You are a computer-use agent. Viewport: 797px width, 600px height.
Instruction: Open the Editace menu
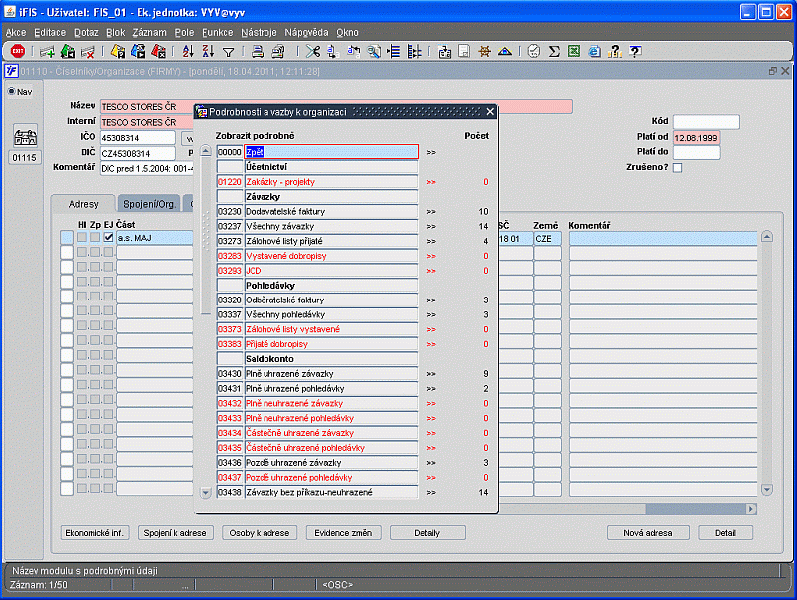50,33
